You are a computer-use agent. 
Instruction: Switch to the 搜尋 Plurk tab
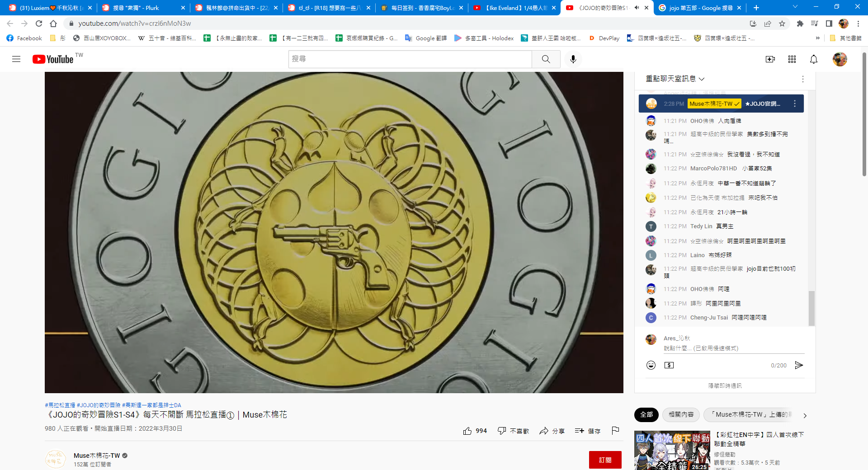pyautogui.click(x=144, y=8)
